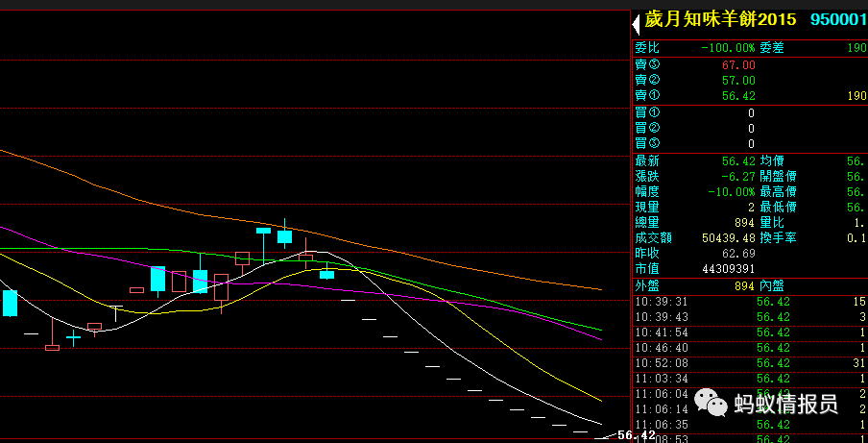This screenshot has height=443, width=868.
Task: Click the 買② bid level label
Action: pyautogui.click(x=648, y=128)
